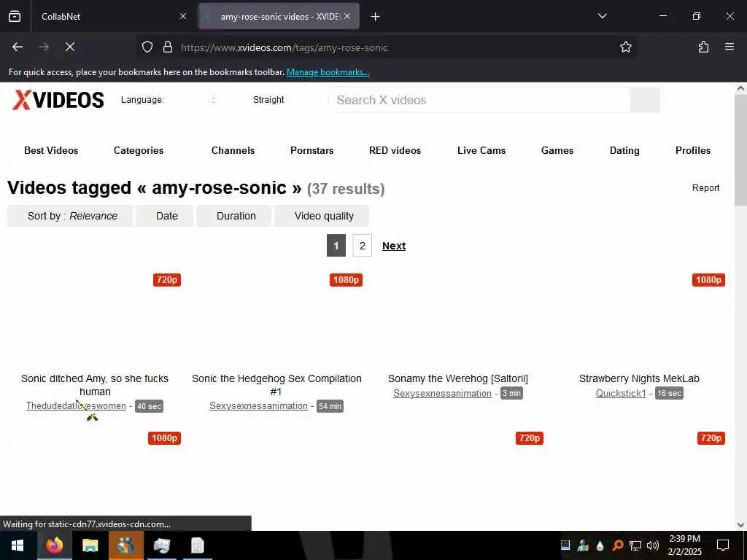Open the Games menu item

[x=557, y=150]
